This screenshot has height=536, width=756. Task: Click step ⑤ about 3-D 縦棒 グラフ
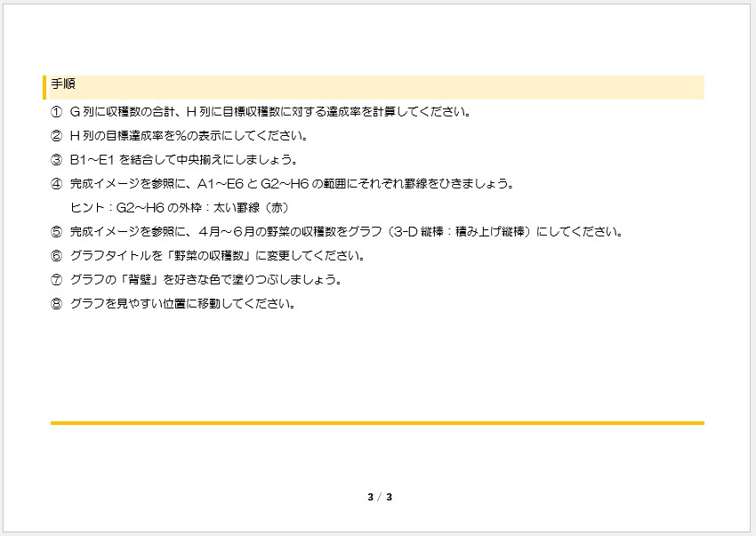coord(337,232)
